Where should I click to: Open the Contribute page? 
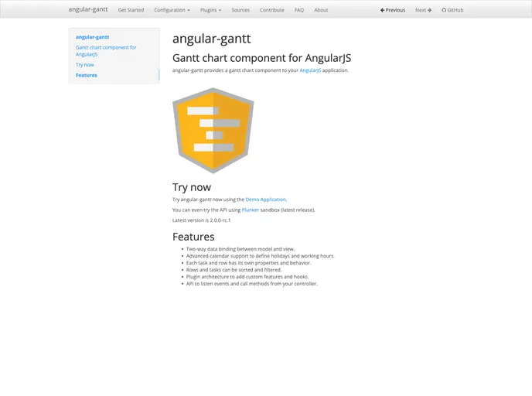(x=272, y=10)
